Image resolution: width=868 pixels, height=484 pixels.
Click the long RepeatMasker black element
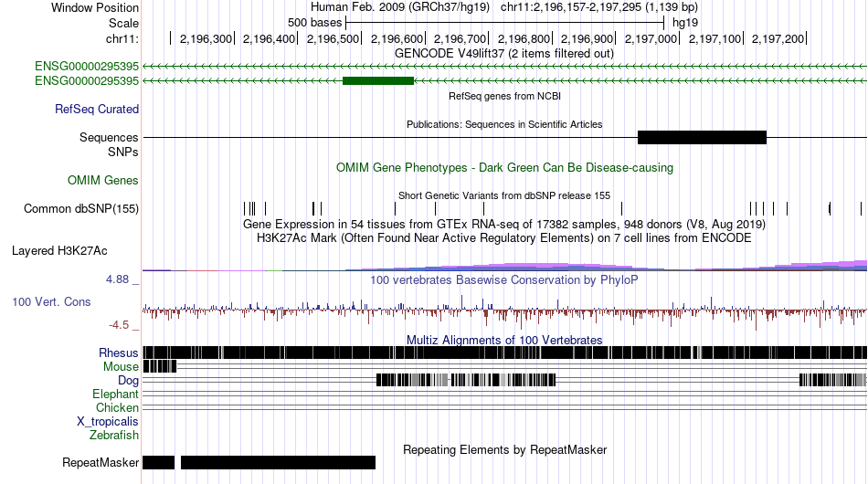point(278,462)
